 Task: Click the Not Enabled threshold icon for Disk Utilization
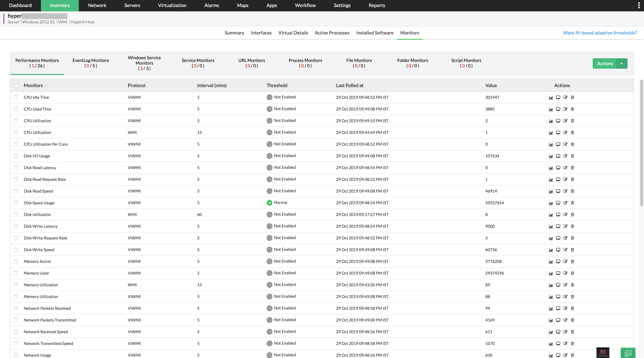(x=269, y=214)
